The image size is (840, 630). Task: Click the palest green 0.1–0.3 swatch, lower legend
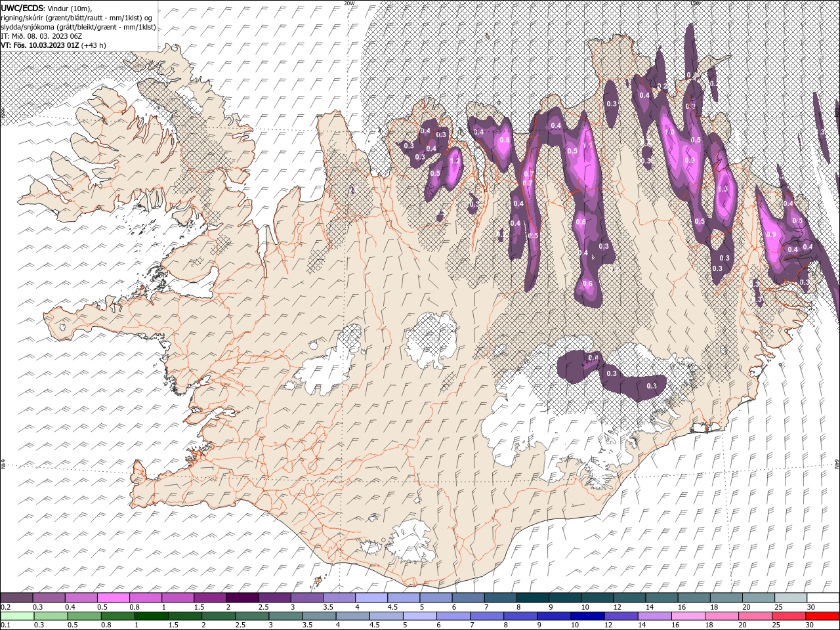coord(16,616)
